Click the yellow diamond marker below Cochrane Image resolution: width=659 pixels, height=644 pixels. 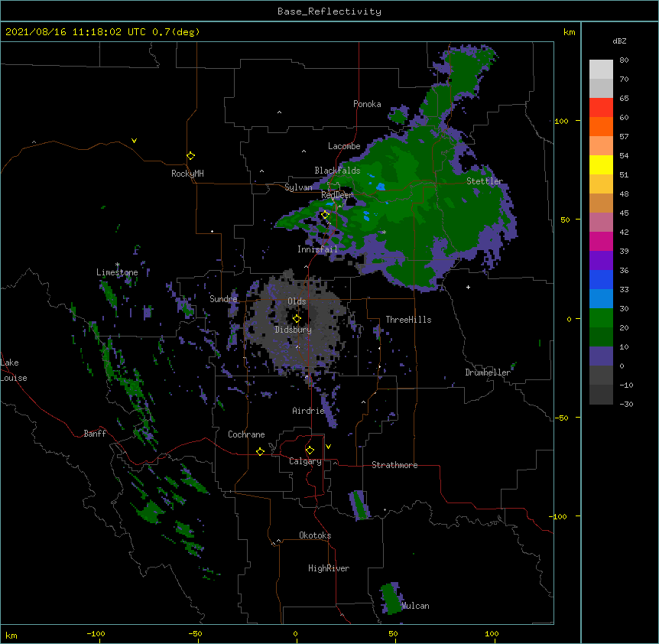pos(260,451)
